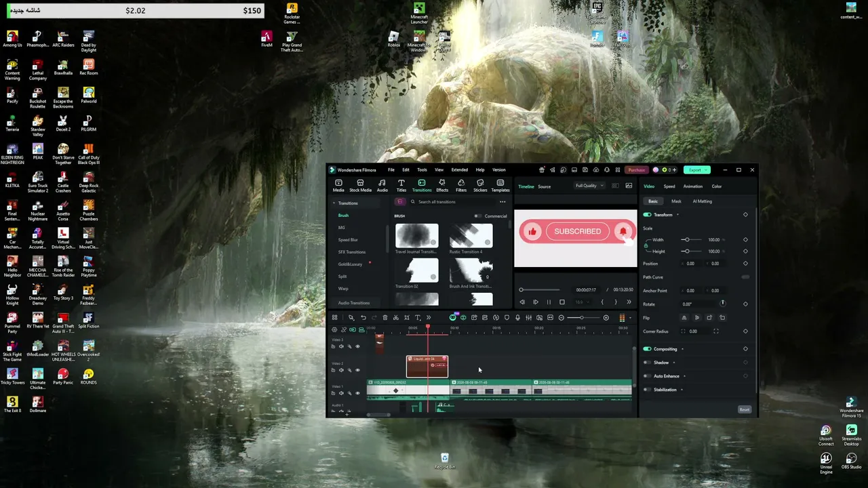
Task: Click the Reset button in properties
Action: (744, 409)
